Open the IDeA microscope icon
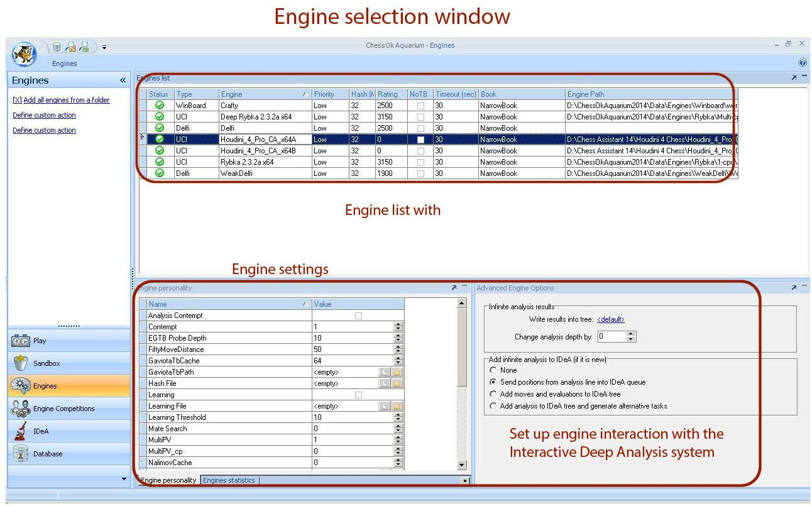The width and height of the screenshot is (812, 506). pyautogui.click(x=21, y=431)
